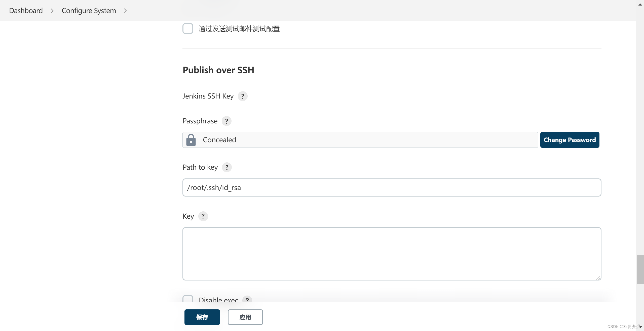Click the Path to key help icon
Screen dimensions: 644x331
point(227,167)
